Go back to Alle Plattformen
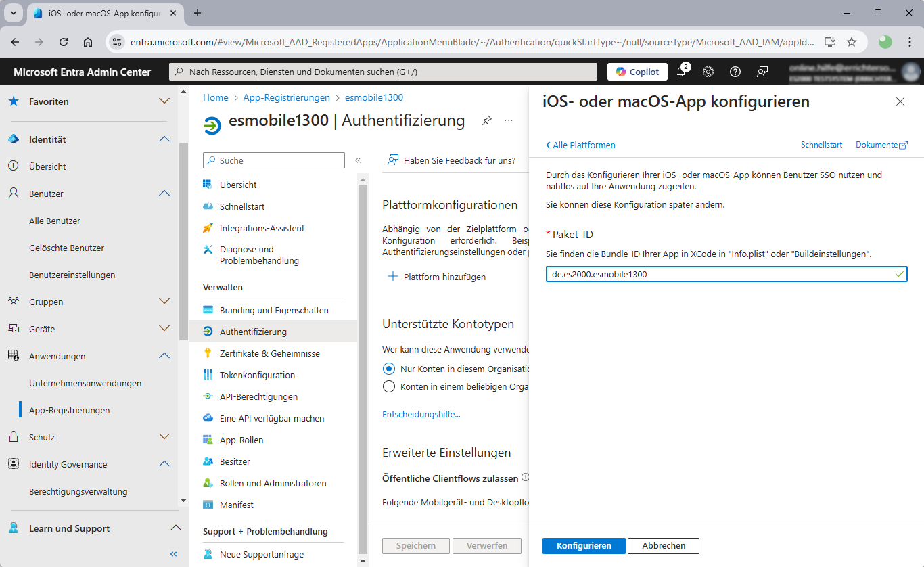This screenshot has width=924, height=567. click(x=580, y=145)
